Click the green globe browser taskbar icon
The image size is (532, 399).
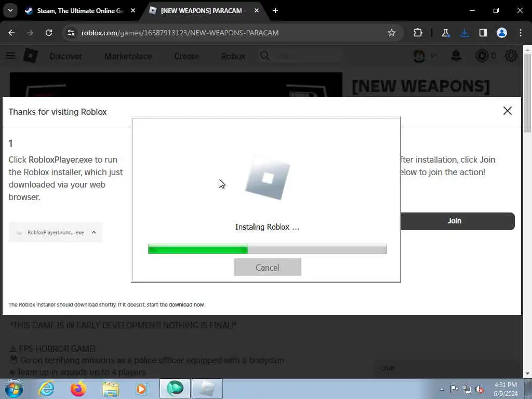tap(175, 389)
